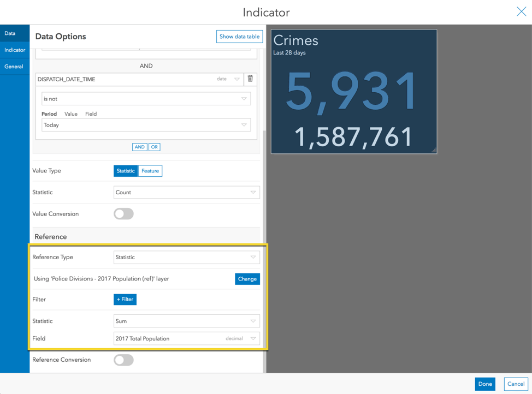Screen dimensions: 532x394
Task: Click the Data Options panel scrollbar
Action: (x=264, y=251)
